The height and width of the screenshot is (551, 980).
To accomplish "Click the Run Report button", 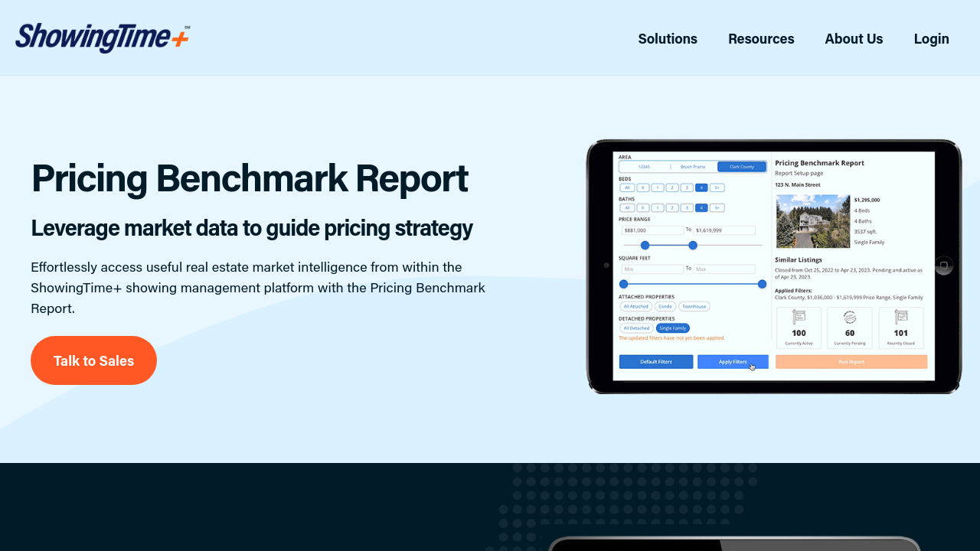I will [x=851, y=362].
